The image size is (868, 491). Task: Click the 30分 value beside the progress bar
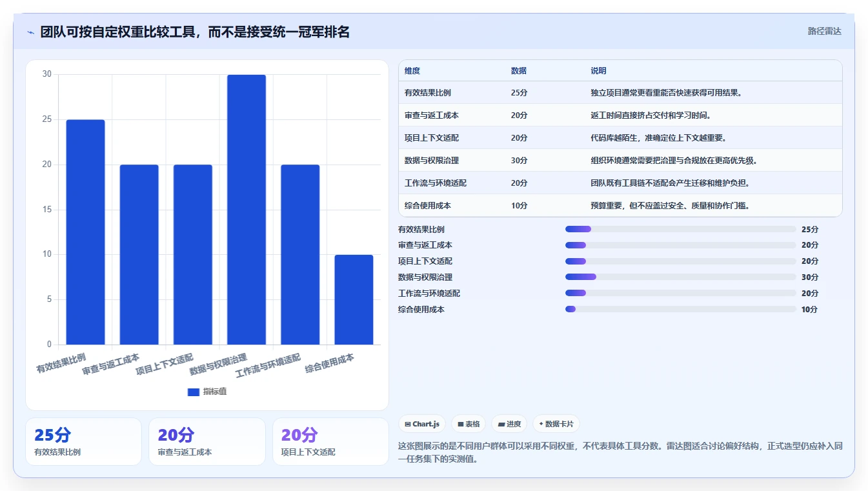[810, 277]
